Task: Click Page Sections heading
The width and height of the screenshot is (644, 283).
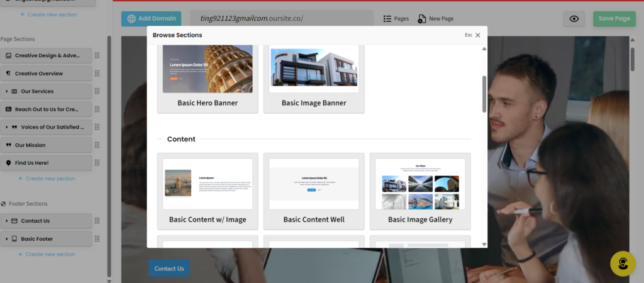Action: pos(18,39)
